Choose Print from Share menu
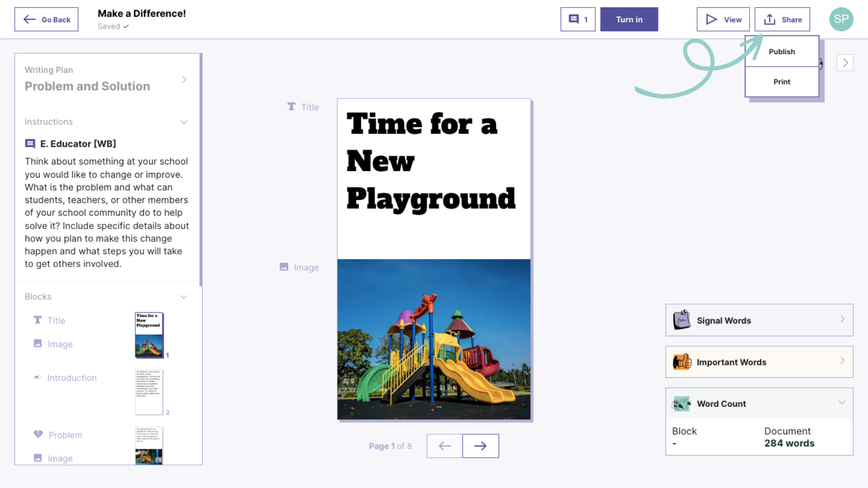This screenshot has height=488, width=868. pos(781,82)
